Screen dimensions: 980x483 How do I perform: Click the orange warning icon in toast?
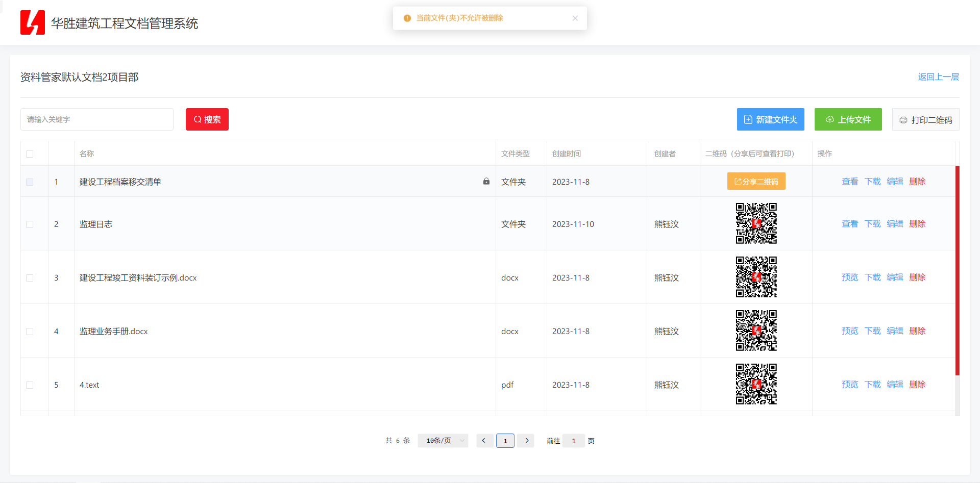coord(407,18)
